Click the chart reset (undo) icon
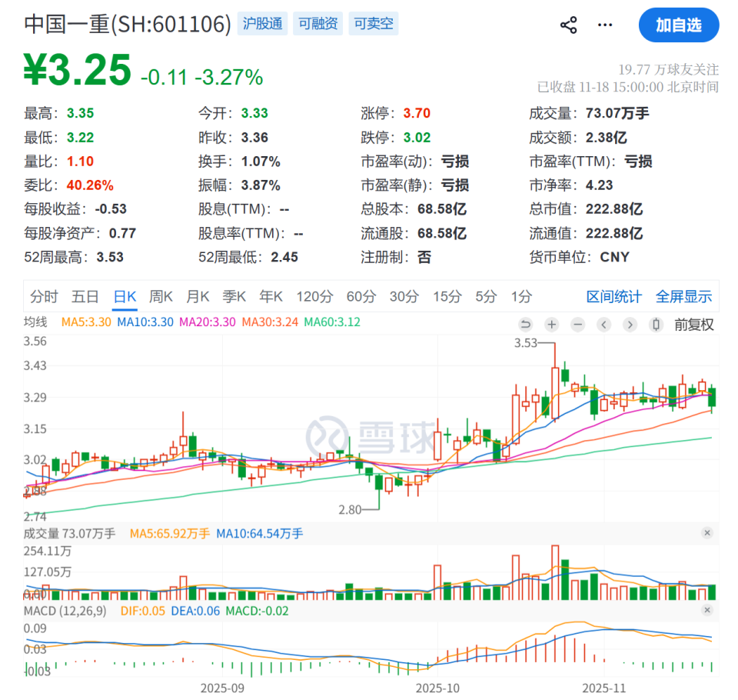The height and width of the screenshot is (700, 738). pos(526,325)
